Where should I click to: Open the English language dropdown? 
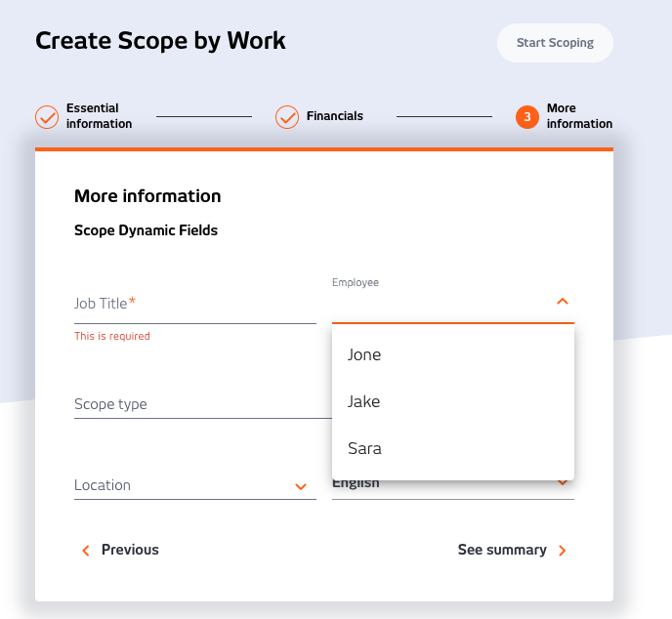(453, 489)
